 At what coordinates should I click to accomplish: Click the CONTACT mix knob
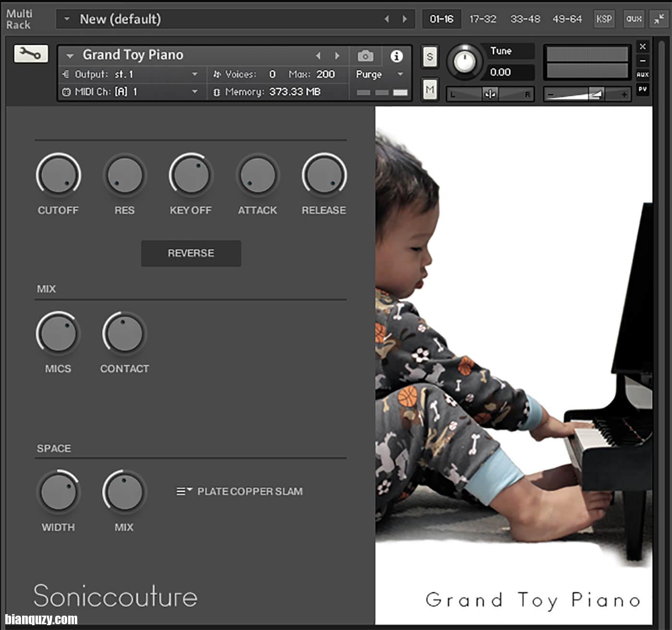(124, 333)
